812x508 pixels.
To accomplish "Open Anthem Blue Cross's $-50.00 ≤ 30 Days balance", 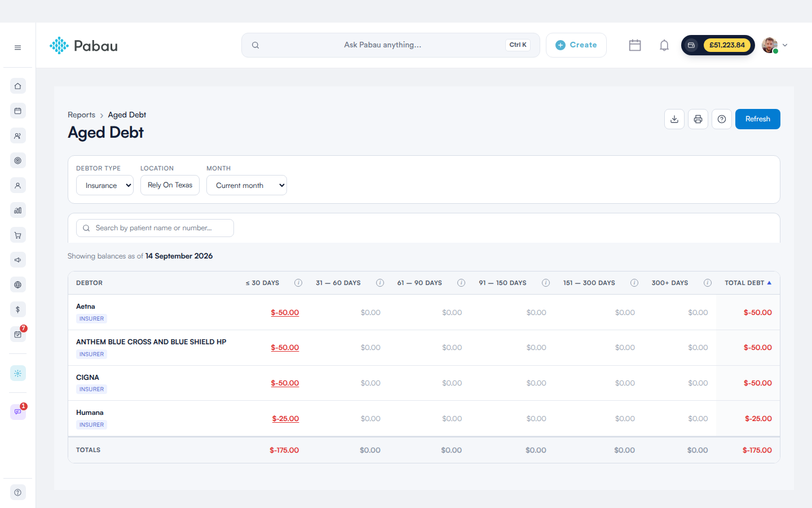I will (285, 348).
